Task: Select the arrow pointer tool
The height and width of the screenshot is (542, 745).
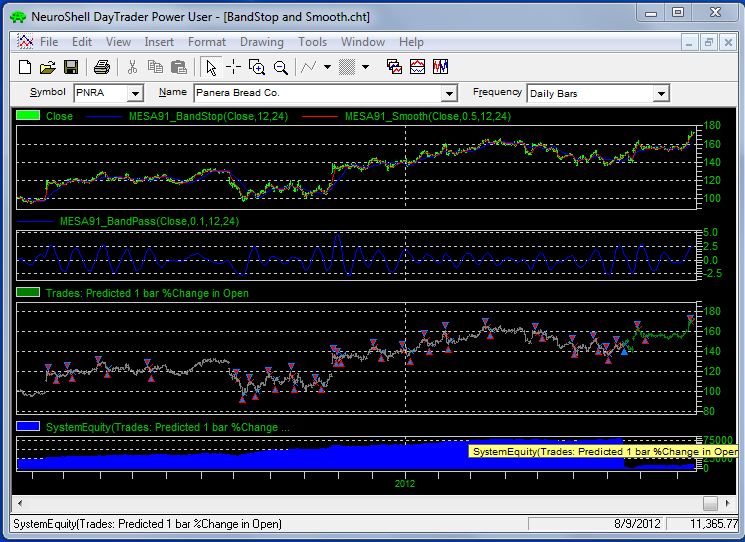Action: [x=210, y=67]
